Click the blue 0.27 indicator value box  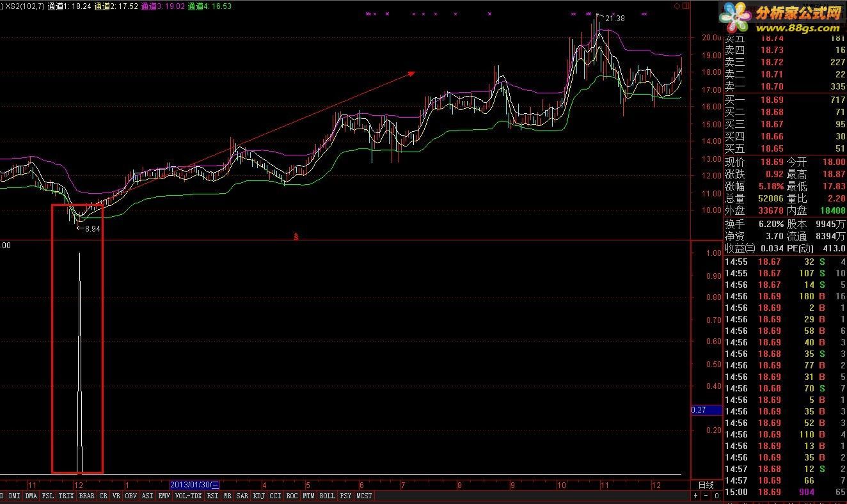coord(706,410)
